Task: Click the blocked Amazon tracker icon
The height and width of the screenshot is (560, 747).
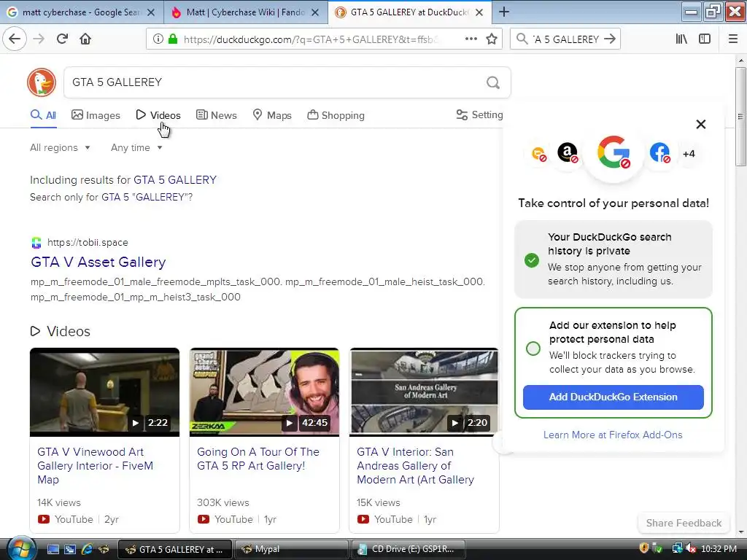Action: tap(568, 153)
